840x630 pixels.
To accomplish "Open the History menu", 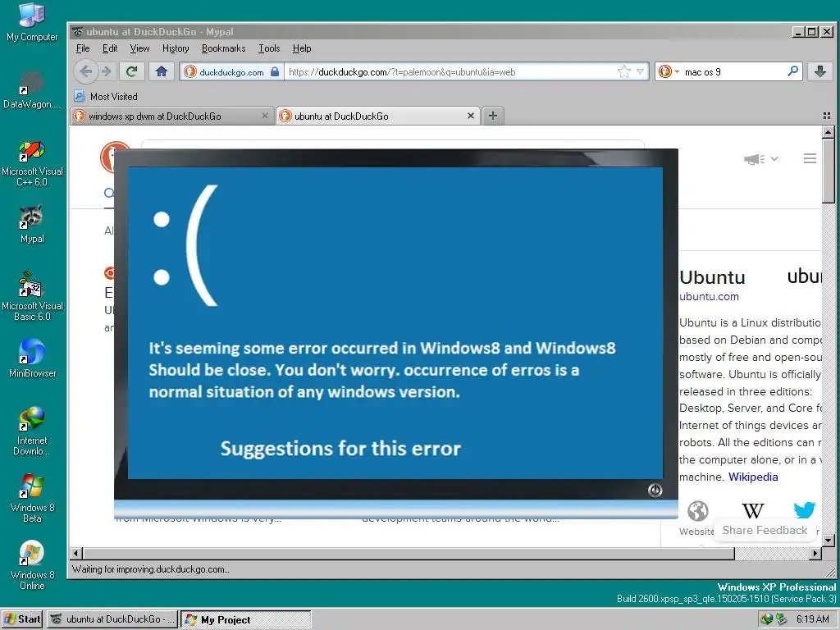I will [x=176, y=48].
